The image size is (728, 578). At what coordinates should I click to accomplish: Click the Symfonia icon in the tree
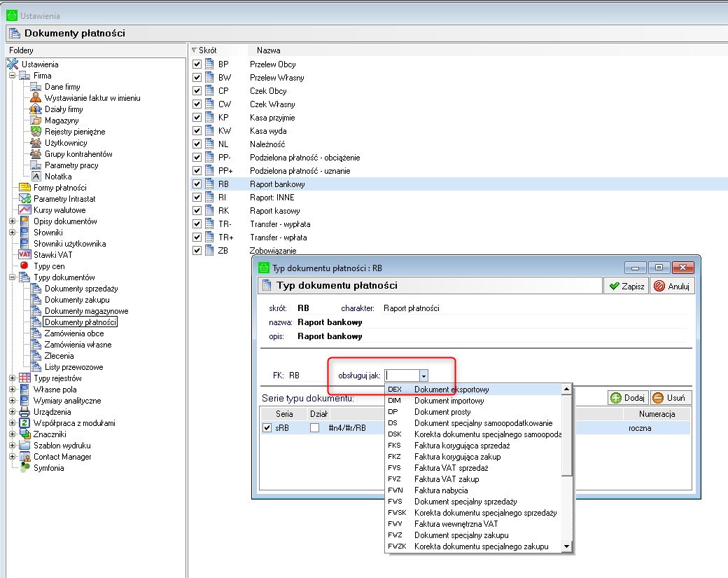24,467
